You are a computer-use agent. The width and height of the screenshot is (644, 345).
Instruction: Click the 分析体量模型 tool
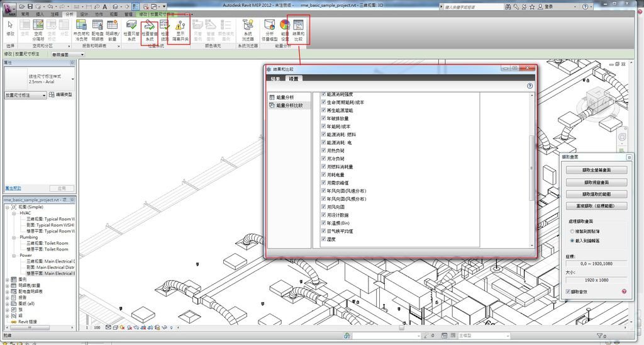tap(269, 30)
